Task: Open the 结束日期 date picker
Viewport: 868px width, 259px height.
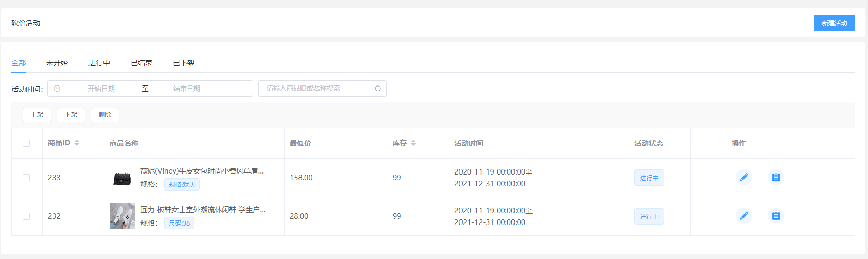Action: [x=187, y=89]
